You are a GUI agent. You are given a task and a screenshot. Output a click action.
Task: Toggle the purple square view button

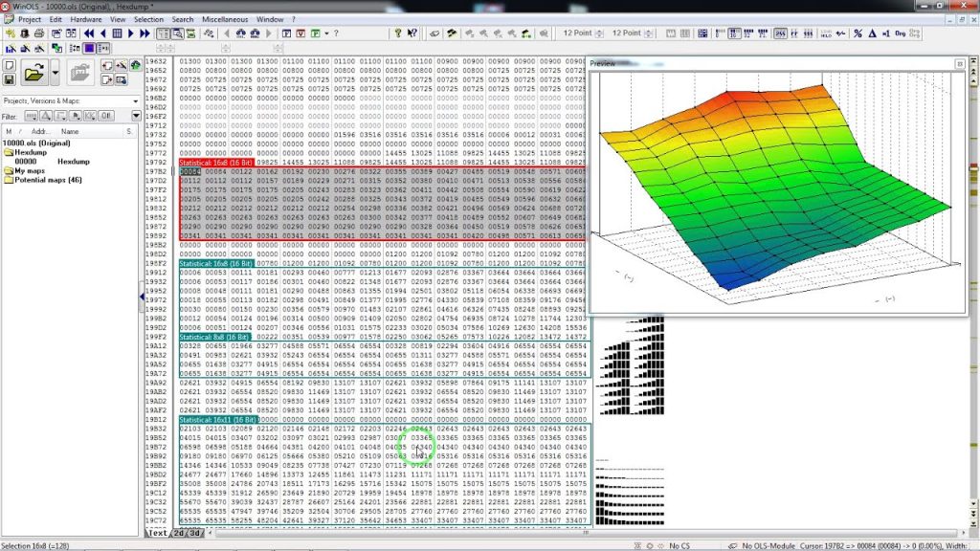click(88, 48)
